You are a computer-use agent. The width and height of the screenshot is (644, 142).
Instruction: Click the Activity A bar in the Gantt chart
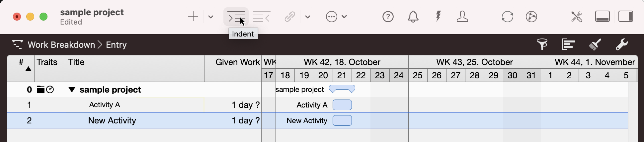pos(342,105)
